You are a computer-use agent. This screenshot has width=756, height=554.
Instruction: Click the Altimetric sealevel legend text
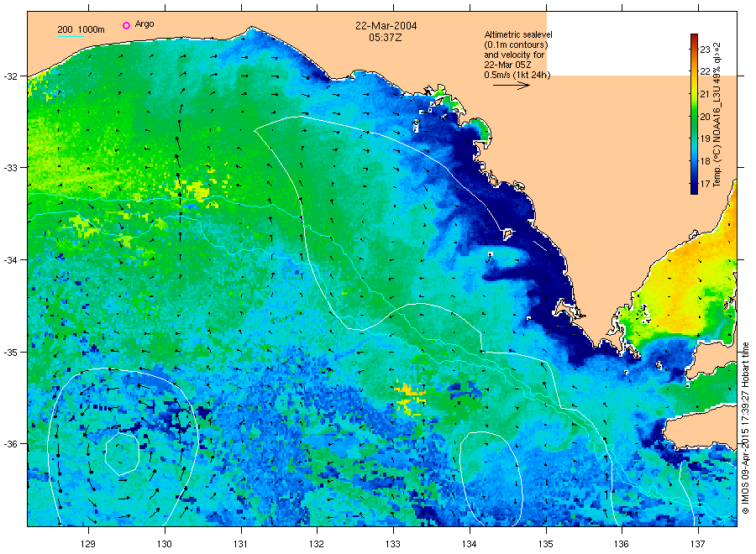518,34
